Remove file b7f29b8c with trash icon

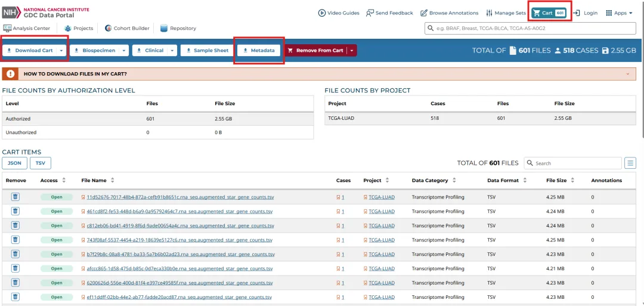click(15, 254)
